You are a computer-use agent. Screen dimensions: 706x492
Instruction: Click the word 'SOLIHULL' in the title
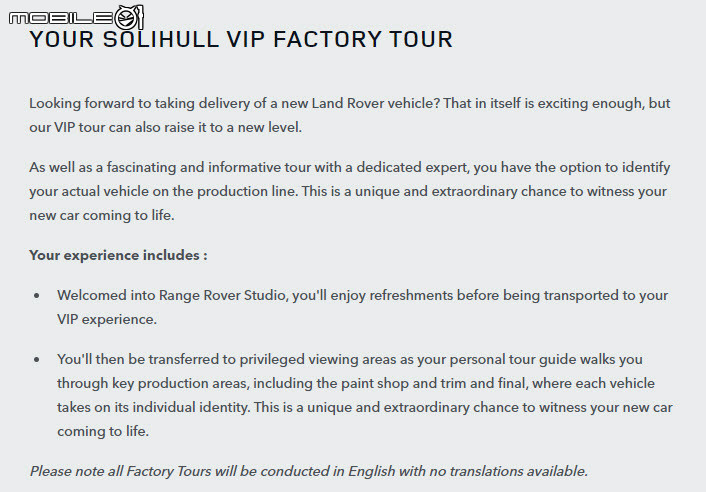tap(161, 39)
